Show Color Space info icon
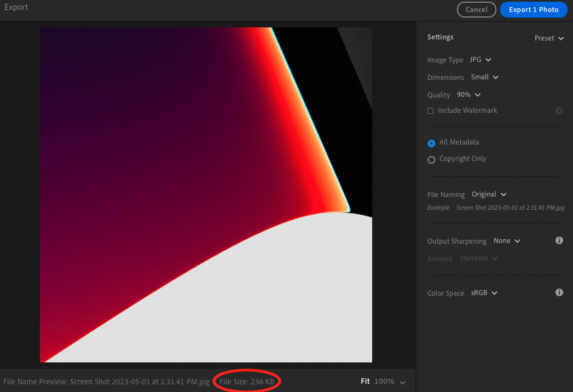573x392 pixels. (559, 292)
